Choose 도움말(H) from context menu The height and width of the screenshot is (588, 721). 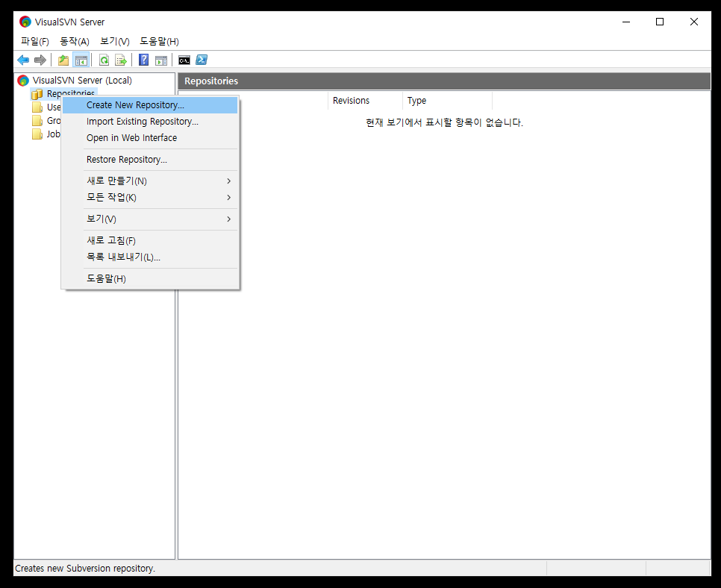click(150, 279)
